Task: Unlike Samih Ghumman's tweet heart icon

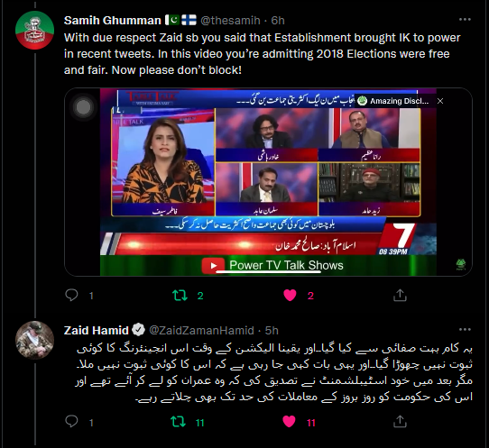Action: point(290,296)
